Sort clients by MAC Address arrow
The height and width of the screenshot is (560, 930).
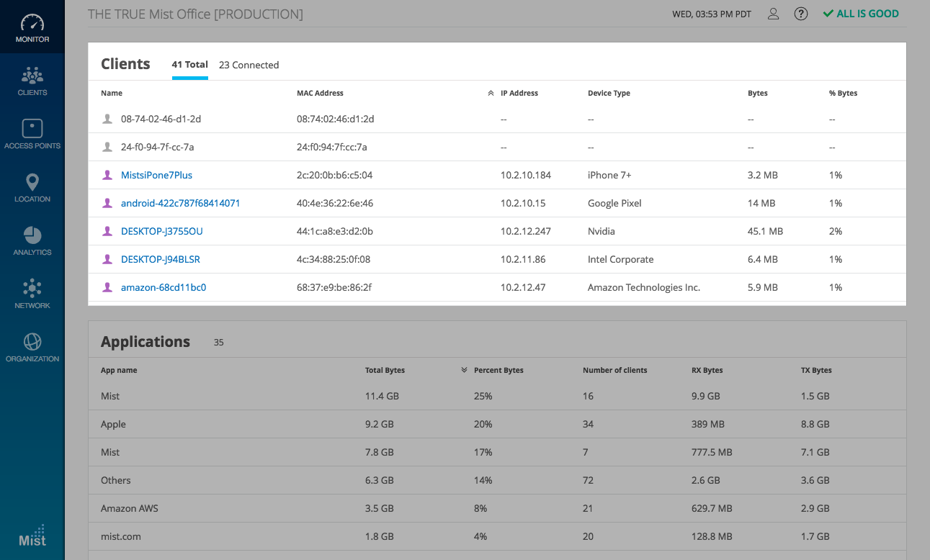coord(491,93)
